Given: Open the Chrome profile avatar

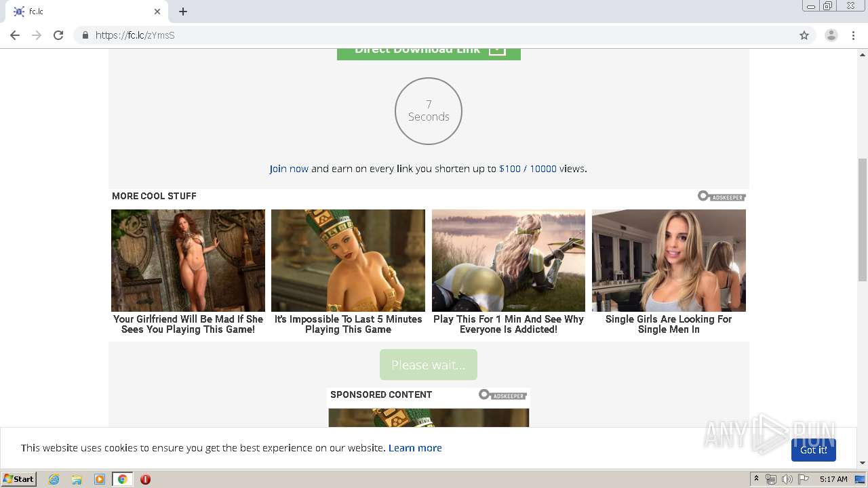Looking at the screenshot, I should [831, 35].
